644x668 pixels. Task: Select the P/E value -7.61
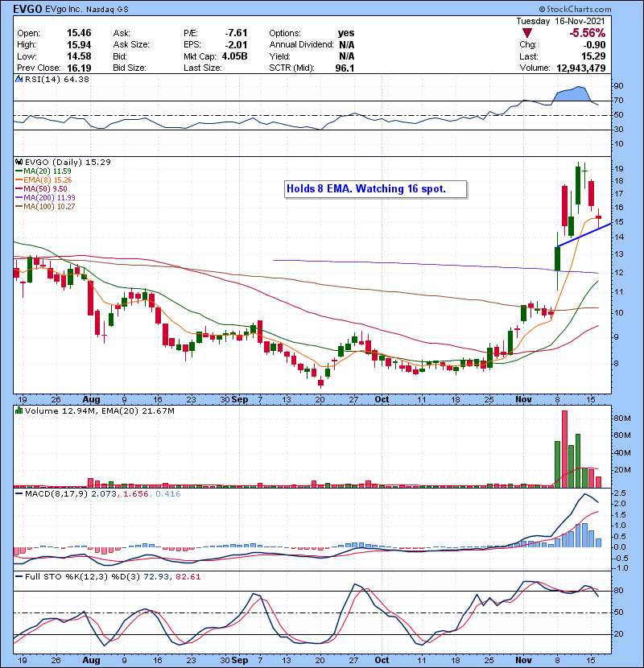tap(236, 33)
